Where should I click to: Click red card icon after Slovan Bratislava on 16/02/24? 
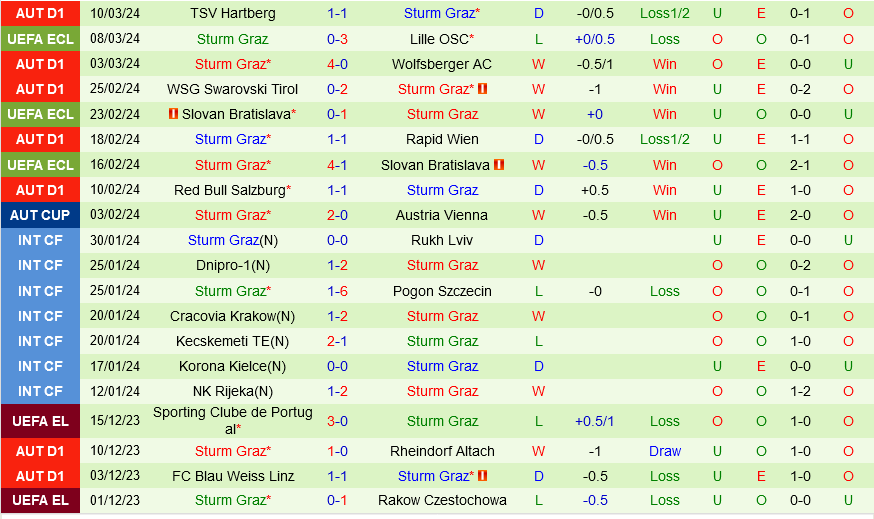(499, 165)
